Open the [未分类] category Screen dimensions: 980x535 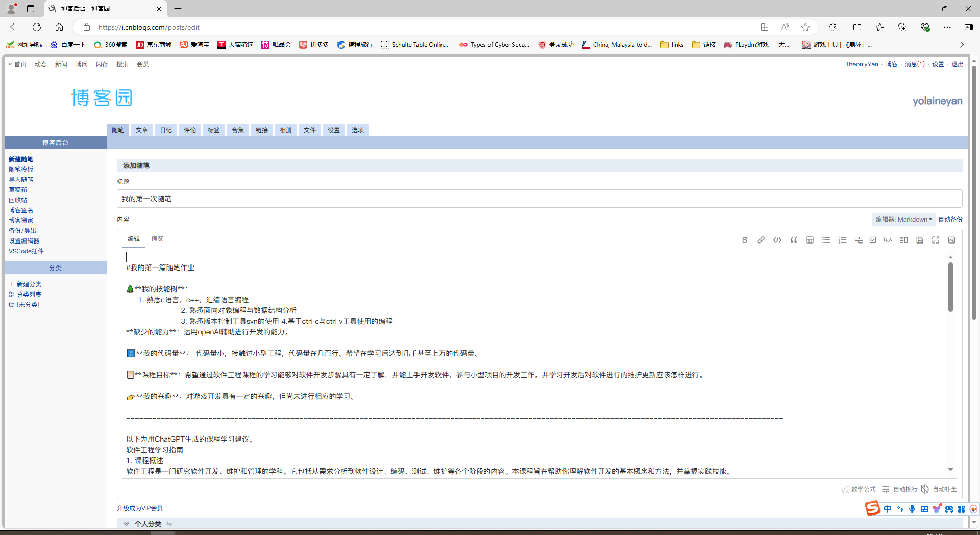point(24,305)
